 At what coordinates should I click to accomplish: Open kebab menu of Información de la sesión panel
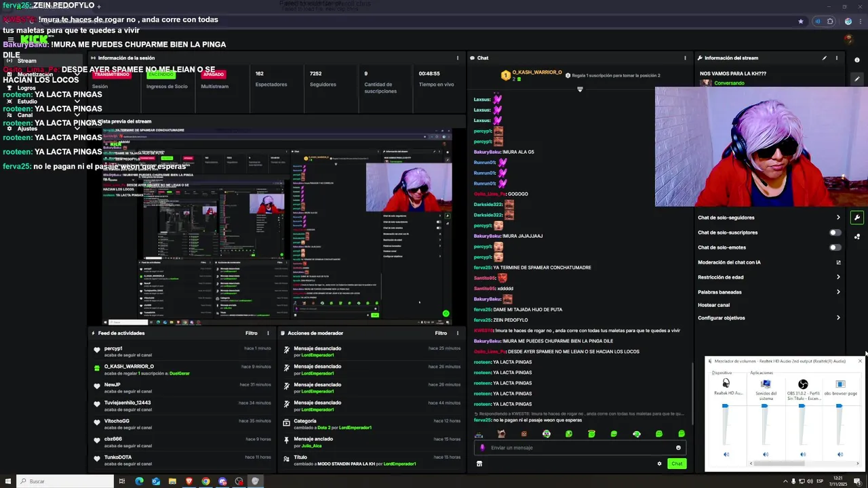point(458,58)
